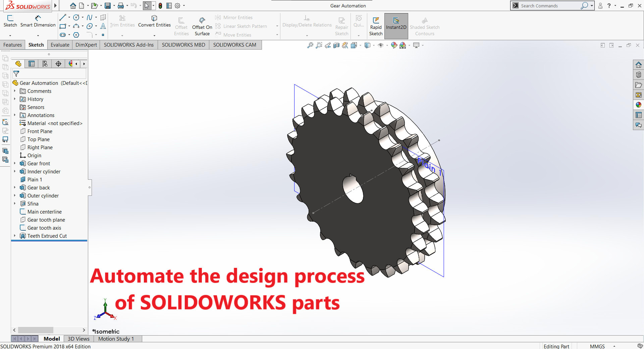
Task: Toggle Instant2D mode off
Action: click(396, 24)
